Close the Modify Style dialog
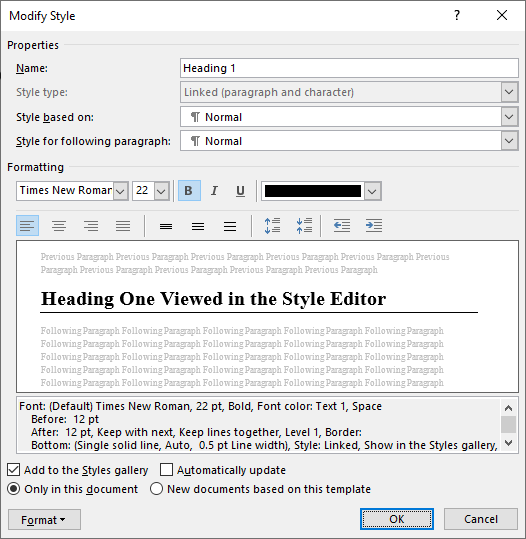This screenshot has width=526, height=539. point(502,15)
